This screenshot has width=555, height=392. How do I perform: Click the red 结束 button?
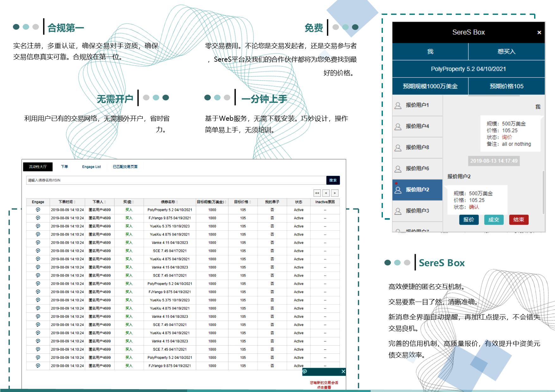coord(519,220)
